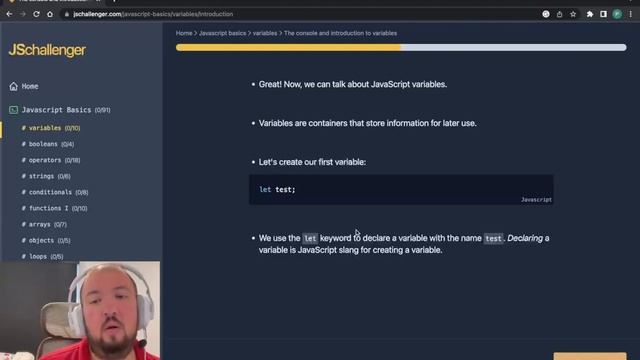Click the webcam video overlay
Screen dimensions: 640x360
pos(80,311)
